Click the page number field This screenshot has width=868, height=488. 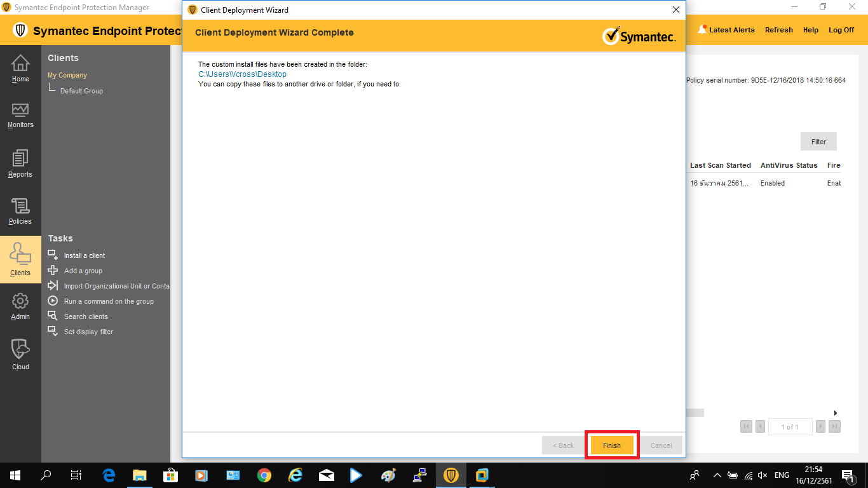tap(789, 427)
